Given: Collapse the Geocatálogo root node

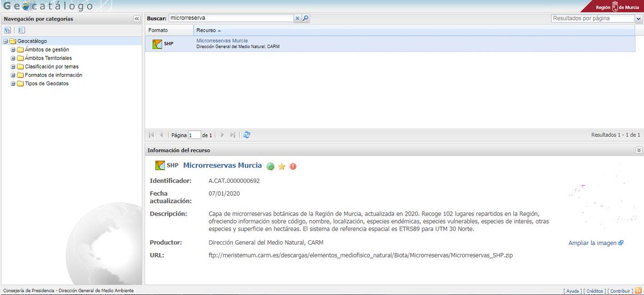Looking at the screenshot, I should pyautogui.click(x=5, y=41).
